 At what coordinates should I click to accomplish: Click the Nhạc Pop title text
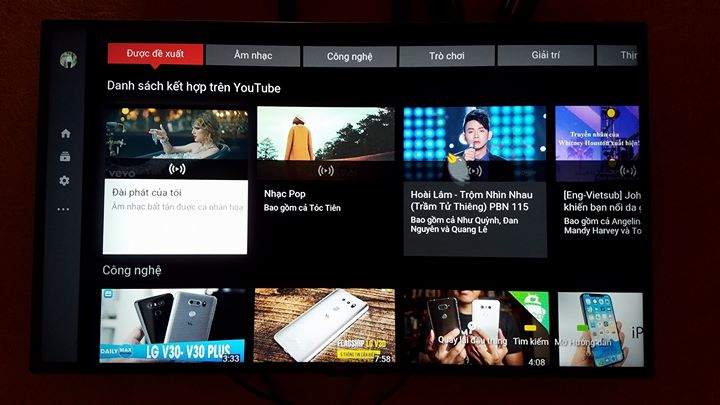(x=285, y=194)
